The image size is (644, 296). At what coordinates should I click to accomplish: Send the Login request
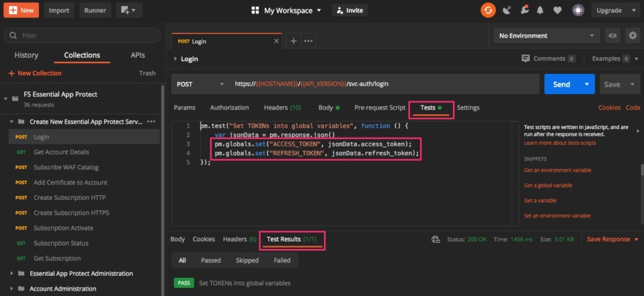pos(561,85)
